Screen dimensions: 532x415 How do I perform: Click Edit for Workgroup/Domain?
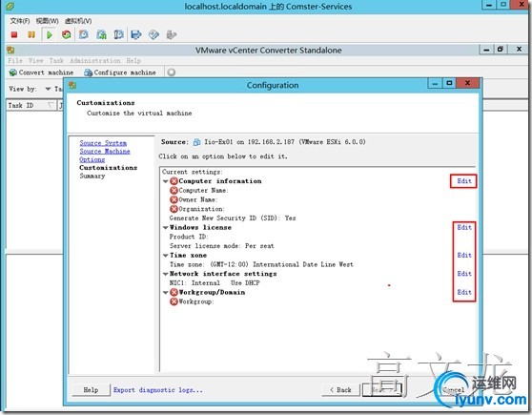(464, 292)
